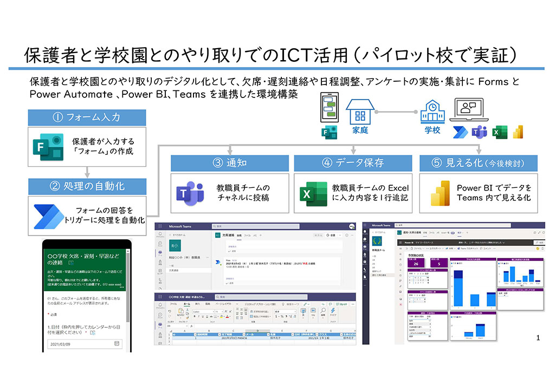Click the Undo arrow in the Excel ribbon
555x392 pixels.
tap(170, 311)
